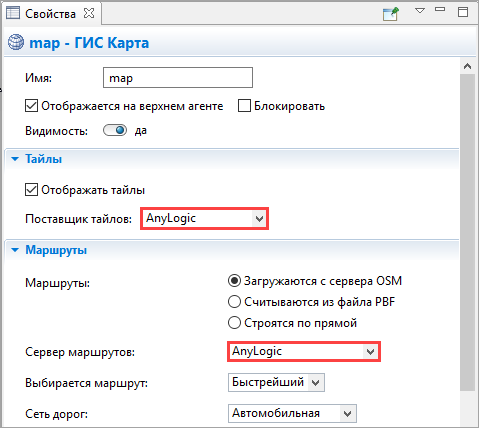This screenshot has width=479, height=428.
Task: Open Поставщик тайлов dropdown
Action: 204,219
